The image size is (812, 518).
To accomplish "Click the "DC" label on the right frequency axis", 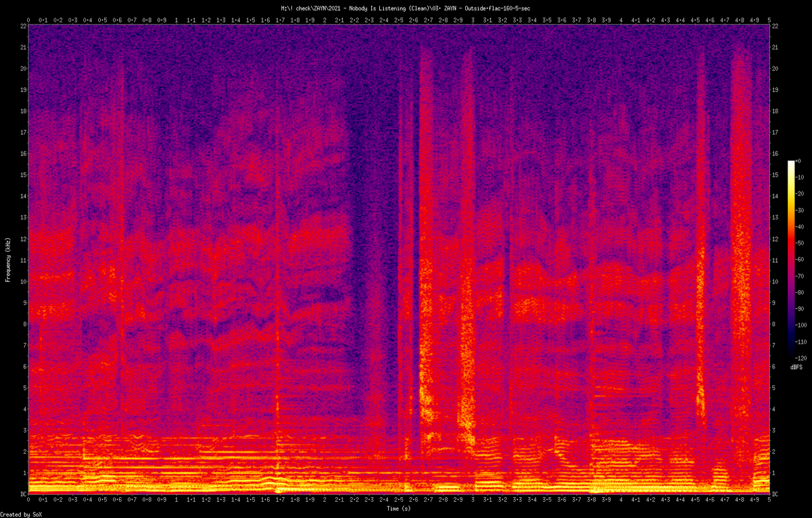I will pos(776,494).
